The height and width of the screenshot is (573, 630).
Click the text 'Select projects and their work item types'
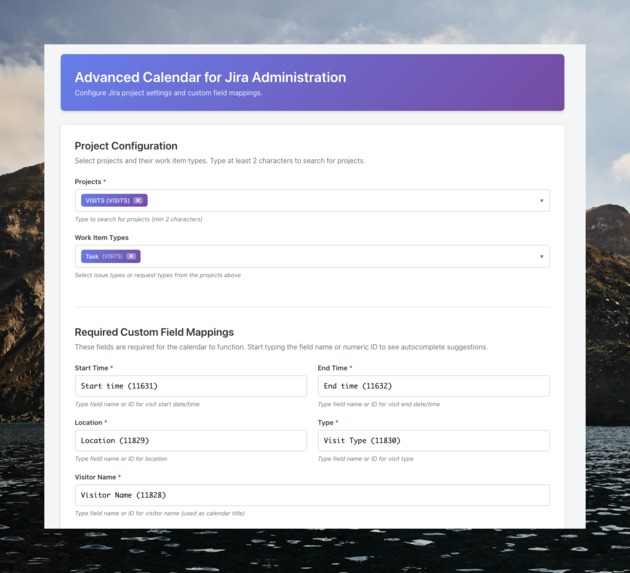[x=220, y=161]
